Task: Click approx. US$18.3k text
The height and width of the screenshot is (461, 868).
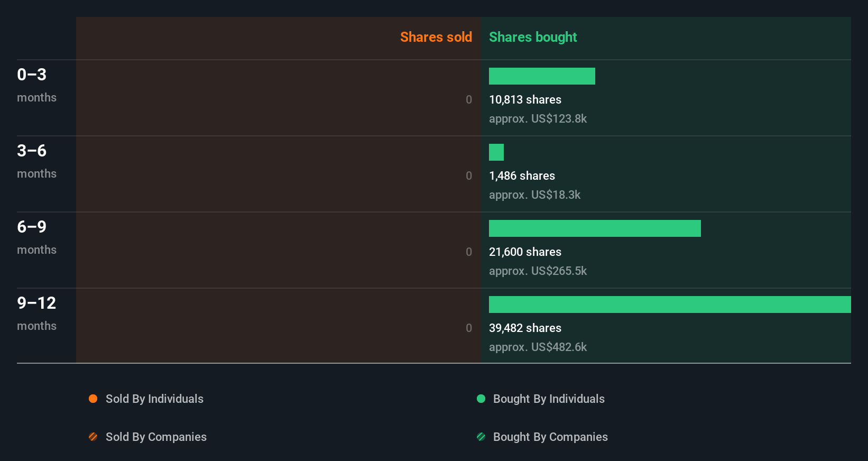Action: [534, 195]
